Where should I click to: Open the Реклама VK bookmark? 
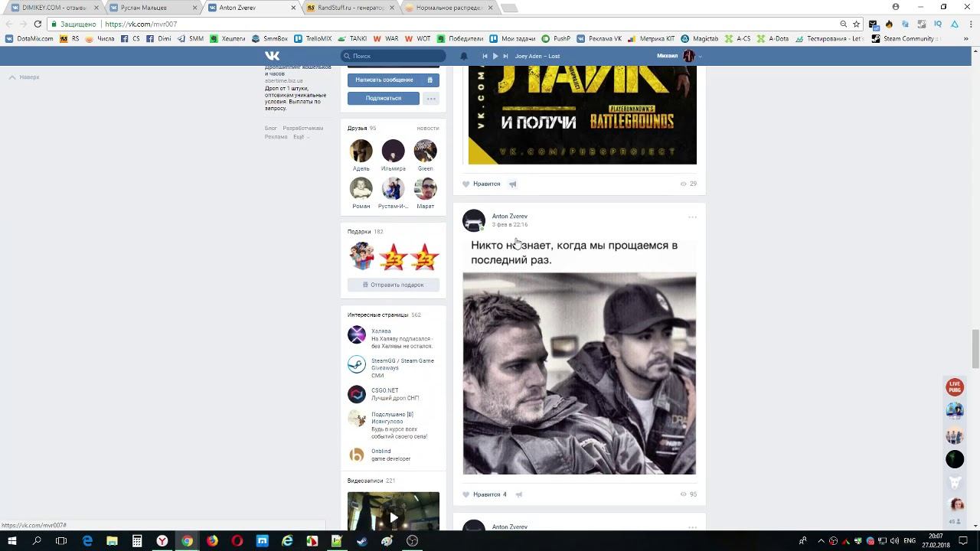pyautogui.click(x=599, y=38)
